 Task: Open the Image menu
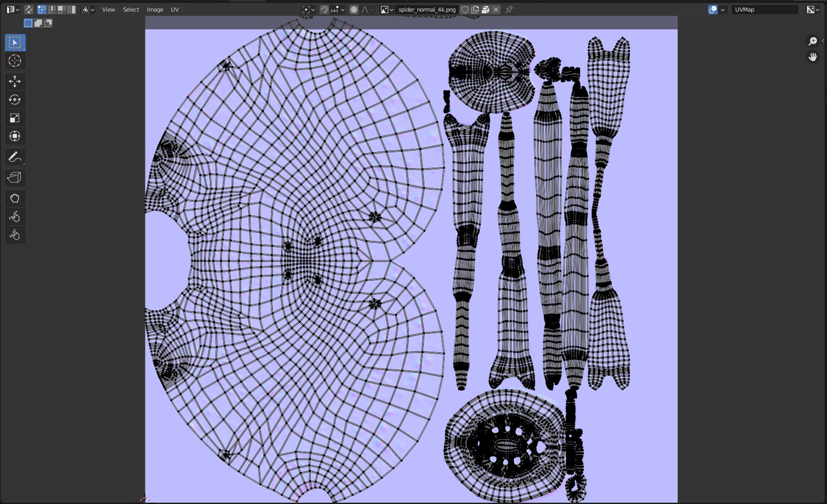[155, 9]
